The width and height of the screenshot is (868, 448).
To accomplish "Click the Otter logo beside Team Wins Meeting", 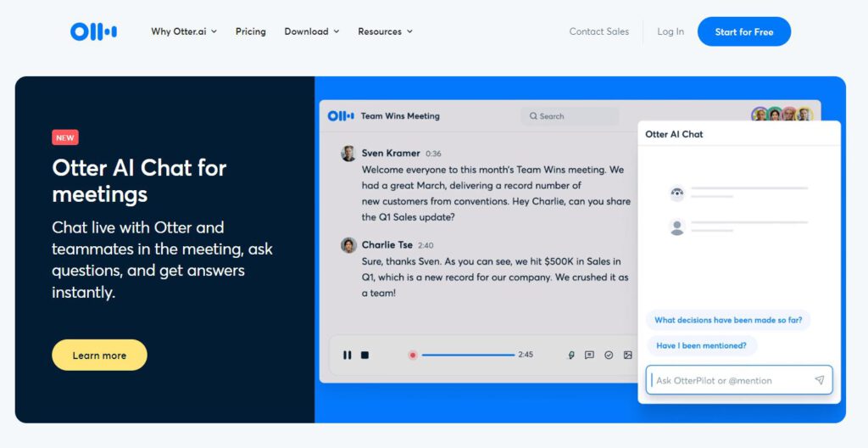I will point(341,116).
